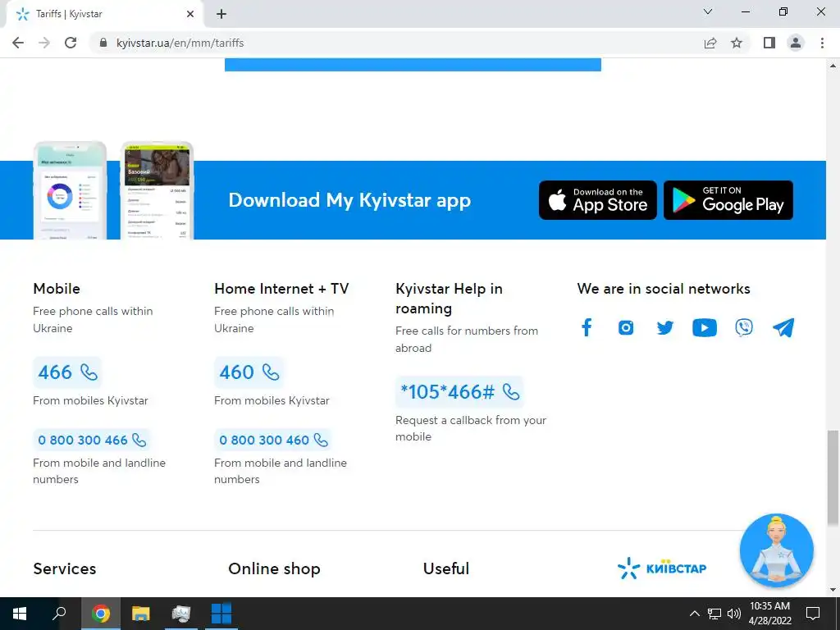This screenshot has height=630, width=840.
Task: Click page vertical scrollbar thumb
Action: click(833, 478)
